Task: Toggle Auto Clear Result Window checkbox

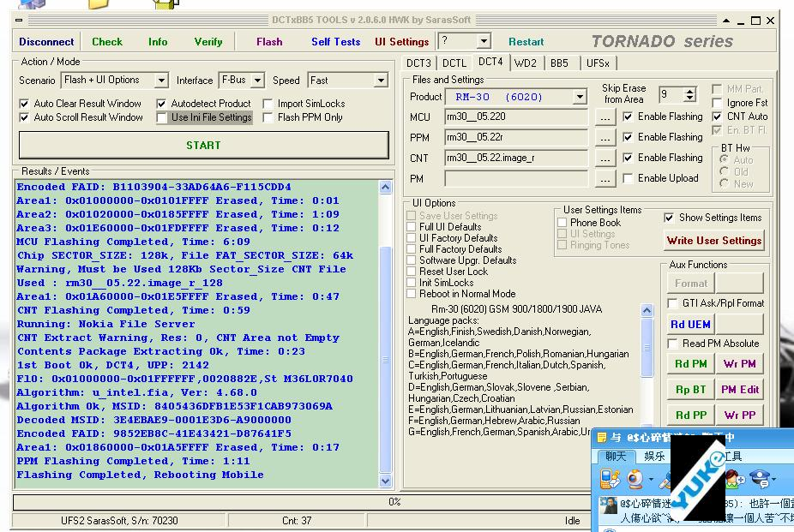Action: [x=24, y=104]
